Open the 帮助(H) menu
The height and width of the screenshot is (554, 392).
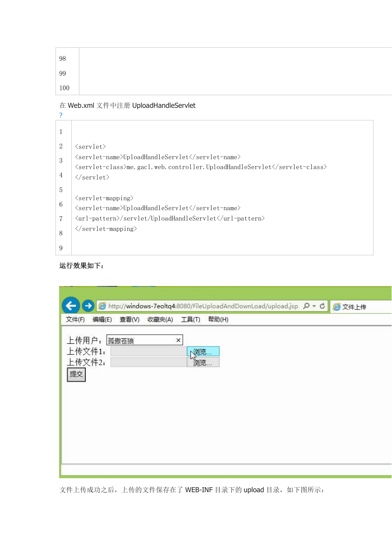click(x=218, y=319)
